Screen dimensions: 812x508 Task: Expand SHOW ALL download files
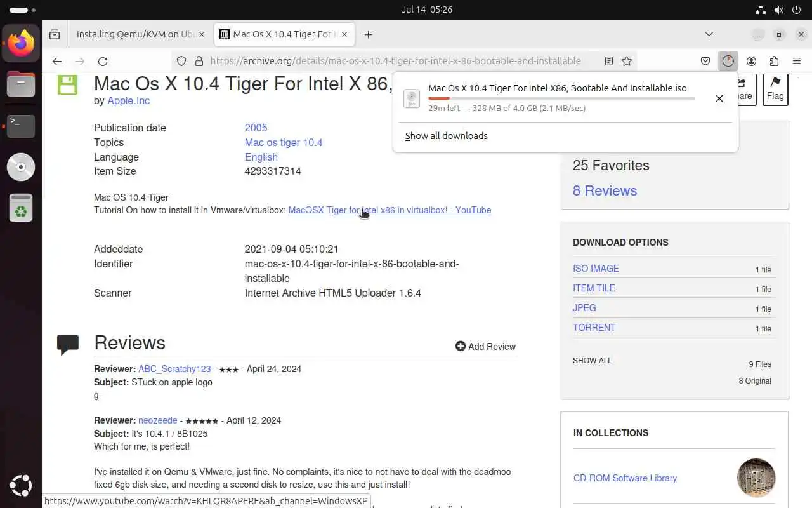593,361
